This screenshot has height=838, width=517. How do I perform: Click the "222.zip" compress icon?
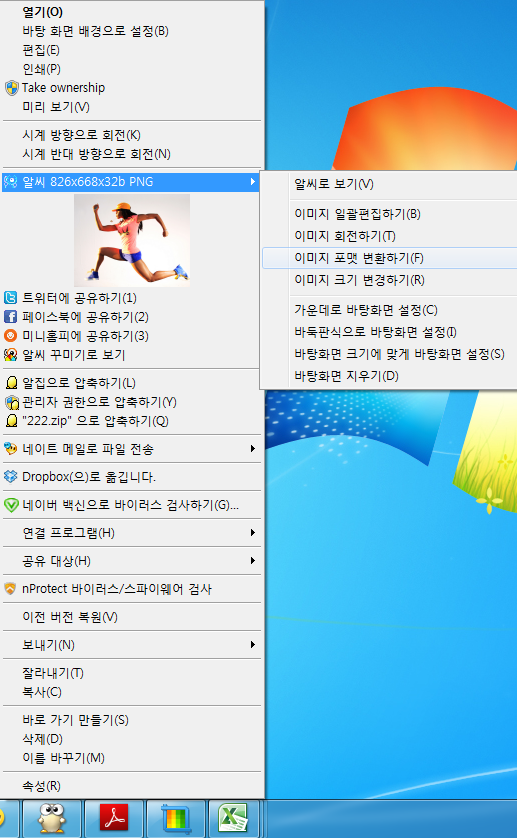pos(11,421)
